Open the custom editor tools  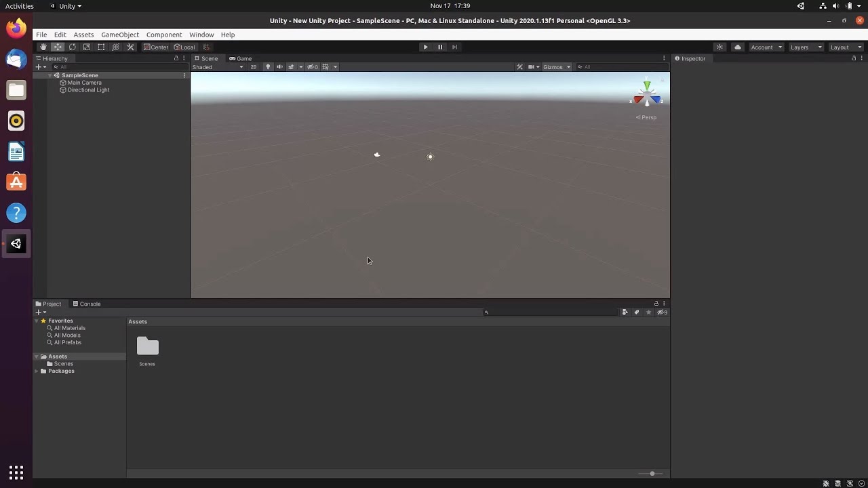[130, 47]
